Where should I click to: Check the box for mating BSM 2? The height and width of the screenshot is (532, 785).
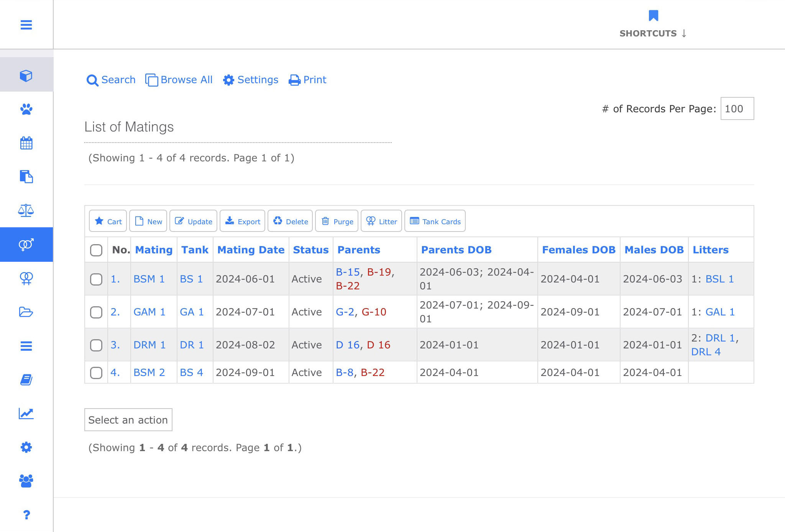click(96, 373)
